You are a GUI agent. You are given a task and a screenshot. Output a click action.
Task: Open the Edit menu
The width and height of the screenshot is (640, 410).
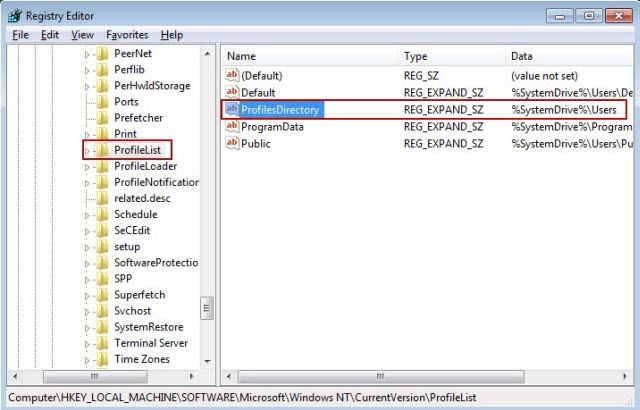click(50, 35)
